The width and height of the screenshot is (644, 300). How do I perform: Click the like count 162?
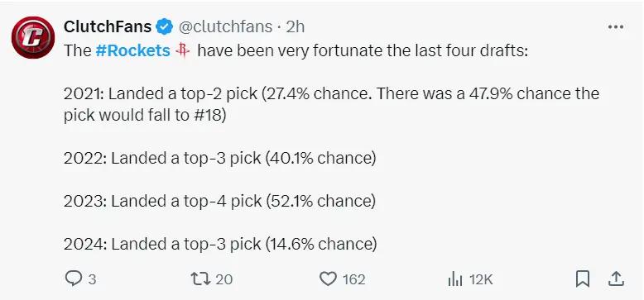click(x=353, y=279)
